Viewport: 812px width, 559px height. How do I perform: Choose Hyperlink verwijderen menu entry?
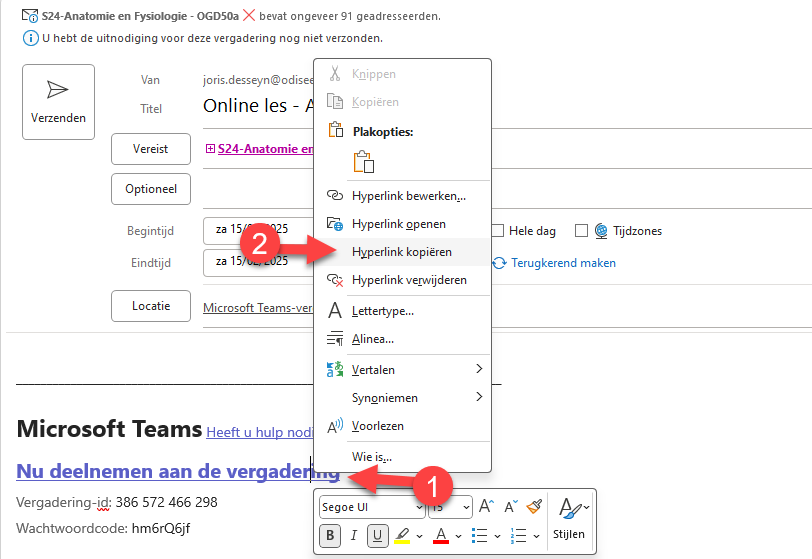click(x=402, y=280)
